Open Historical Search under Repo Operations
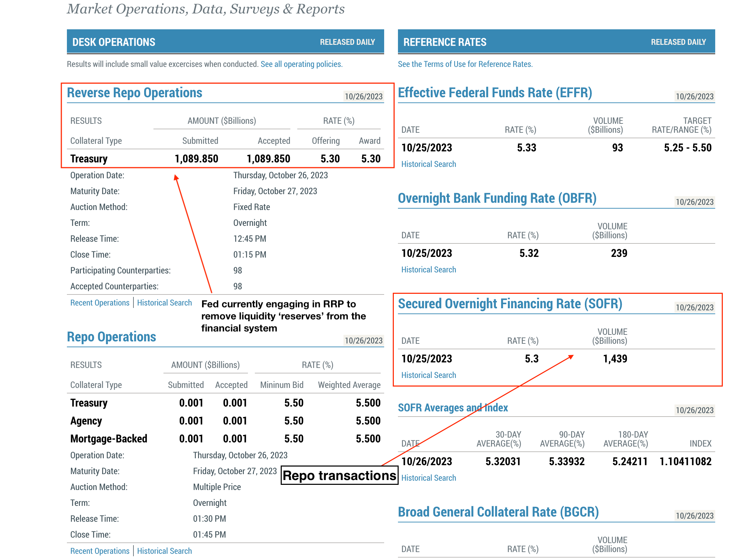The width and height of the screenshot is (749, 560). coord(164,551)
